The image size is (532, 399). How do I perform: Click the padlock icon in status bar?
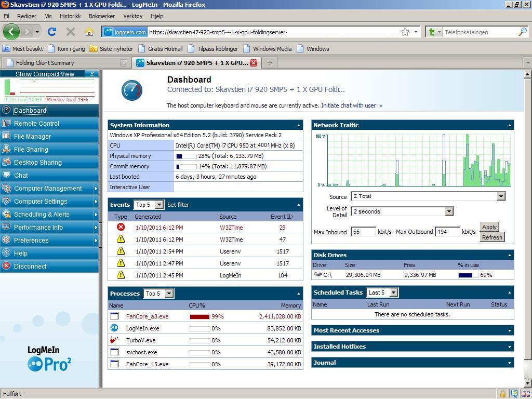point(503,394)
